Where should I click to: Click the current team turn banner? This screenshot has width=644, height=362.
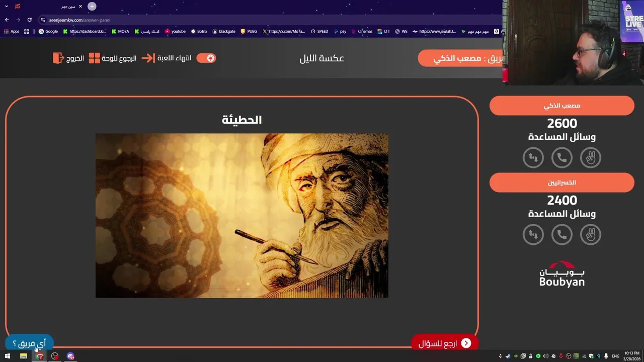click(460, 58)
